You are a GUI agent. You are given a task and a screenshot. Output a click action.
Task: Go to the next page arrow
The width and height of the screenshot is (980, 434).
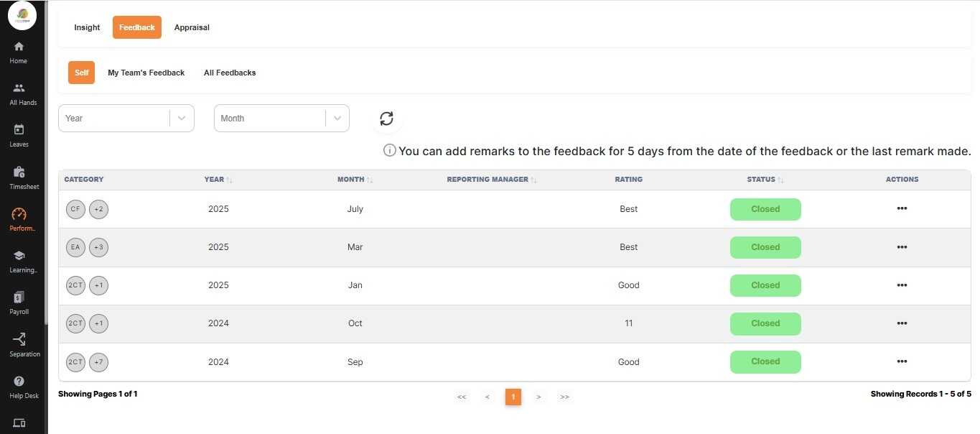pyautogui.click(x=538, y=397)
